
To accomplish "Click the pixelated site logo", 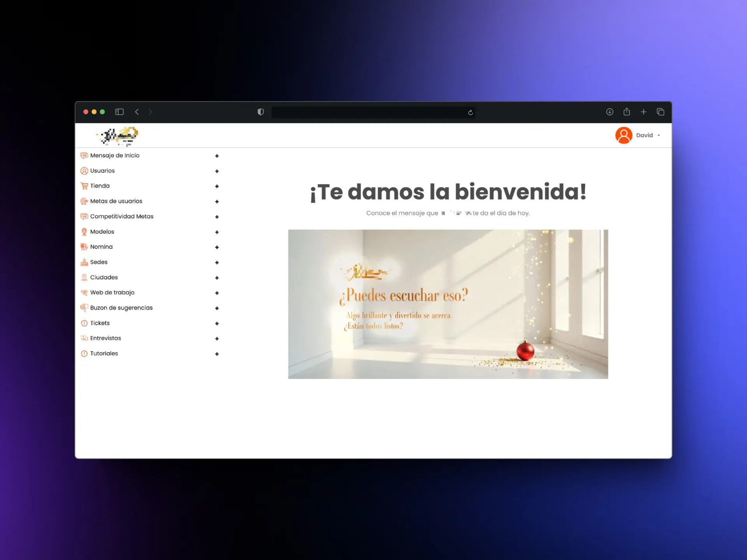I will pyautogui.click(x=117, y=136).
